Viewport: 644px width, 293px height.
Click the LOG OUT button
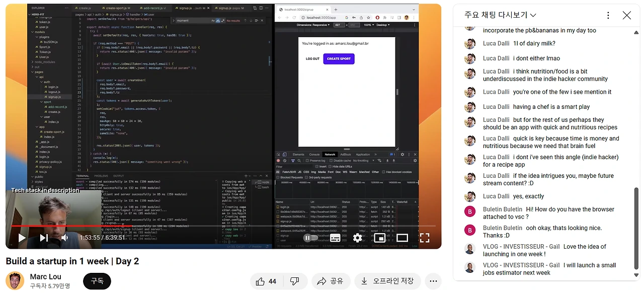[312, 59]
